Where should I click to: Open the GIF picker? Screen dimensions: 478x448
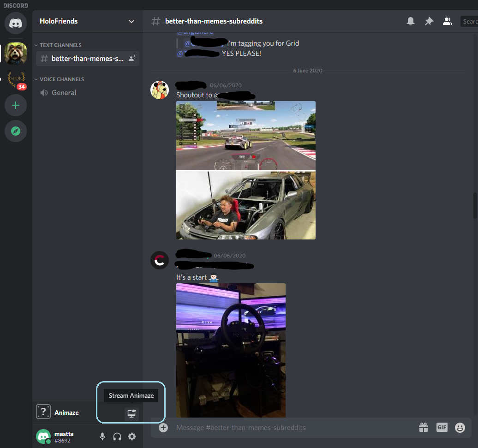pos(442,428)
